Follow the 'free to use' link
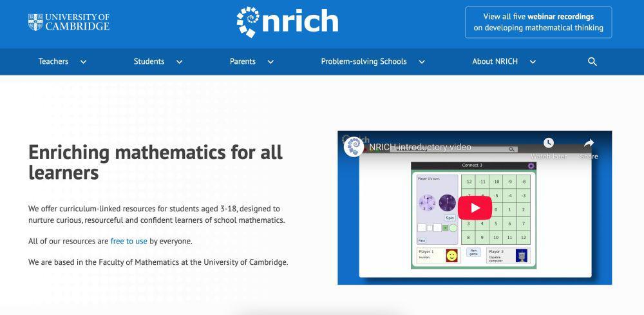Viewport: 644px width, 315px height. [x=129, y=241]
